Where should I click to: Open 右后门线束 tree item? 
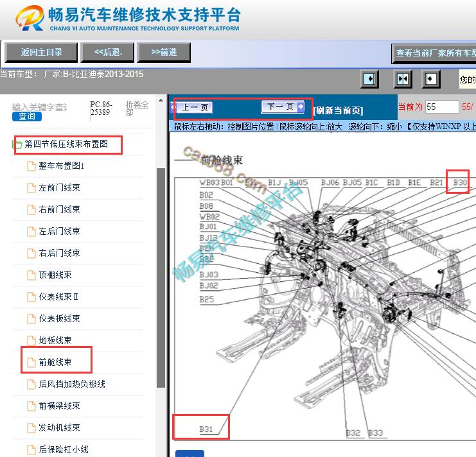[x=59, y=254]
